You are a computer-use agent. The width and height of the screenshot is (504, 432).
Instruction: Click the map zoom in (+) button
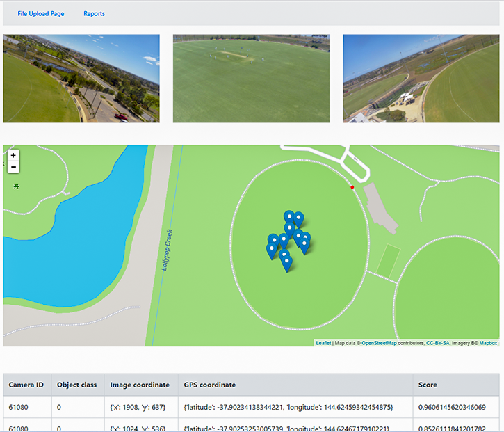click(x=13, y=156)
